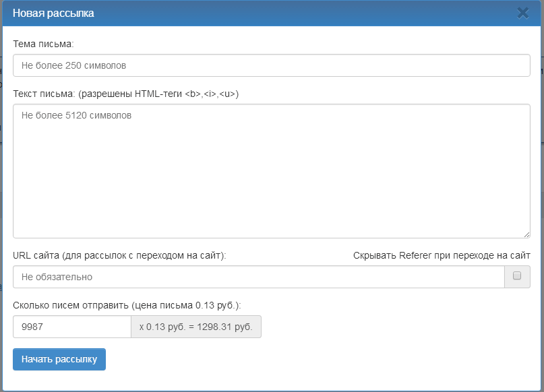Enable the Скрывать Referer checkbox
This screenshot has width=544, height=392.
point(517,276)
